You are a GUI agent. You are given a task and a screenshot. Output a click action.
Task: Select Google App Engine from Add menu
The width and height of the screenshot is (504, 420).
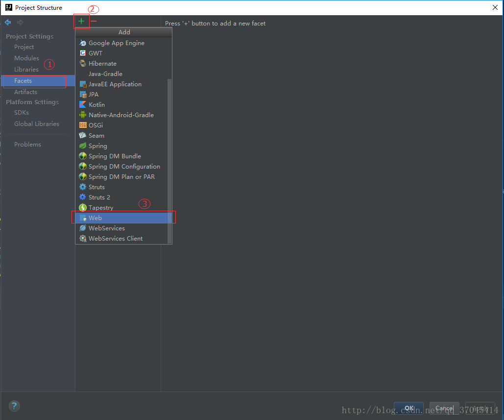[121, 43]
